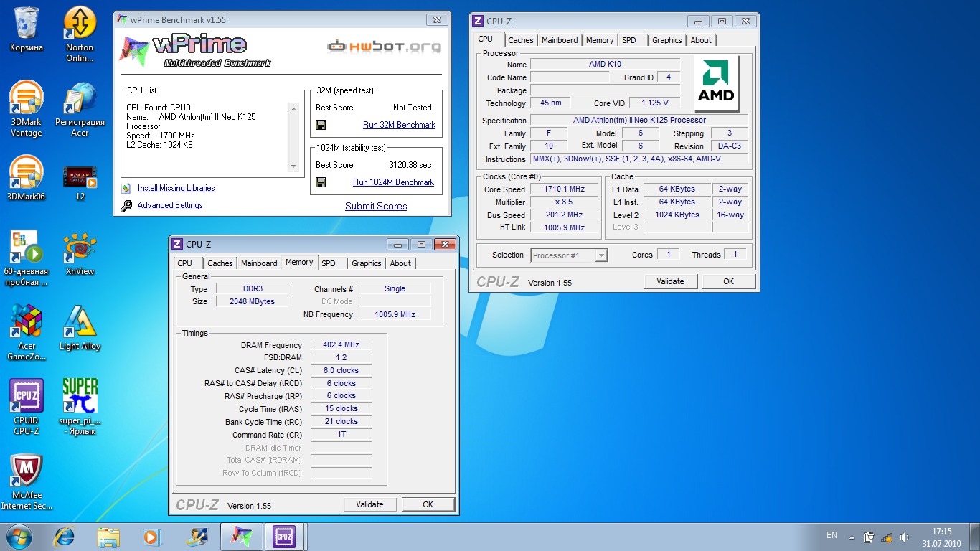
Task: Click Install Missing Libraries link
Action: 176,188
